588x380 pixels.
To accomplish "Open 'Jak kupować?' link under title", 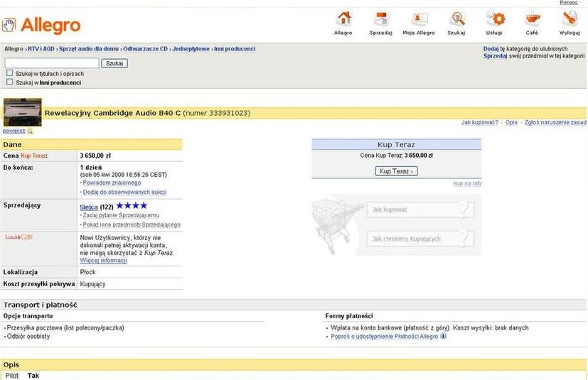I will coord(480,123).
